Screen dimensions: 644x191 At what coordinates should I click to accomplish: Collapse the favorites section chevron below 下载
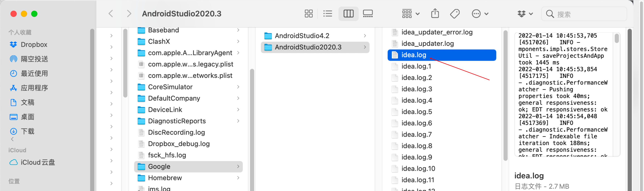pyautogui.click(x=12, y=139)
